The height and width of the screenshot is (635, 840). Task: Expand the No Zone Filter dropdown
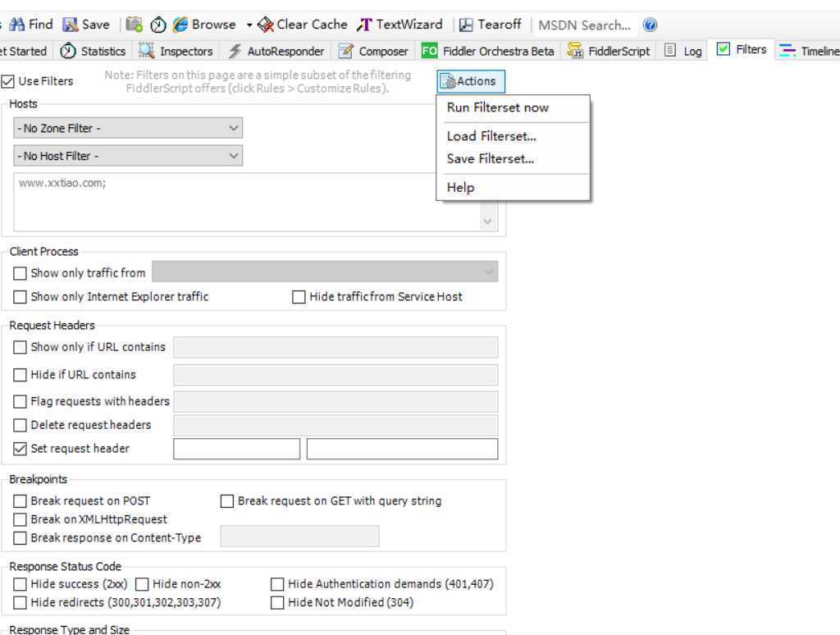(128, 128)
